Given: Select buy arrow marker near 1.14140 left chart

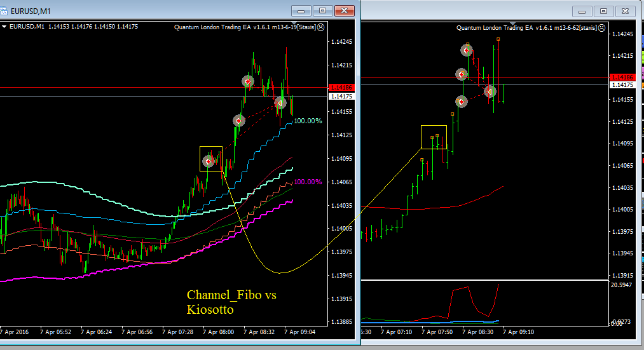Looking at the screenshot, I should point(238,121).
